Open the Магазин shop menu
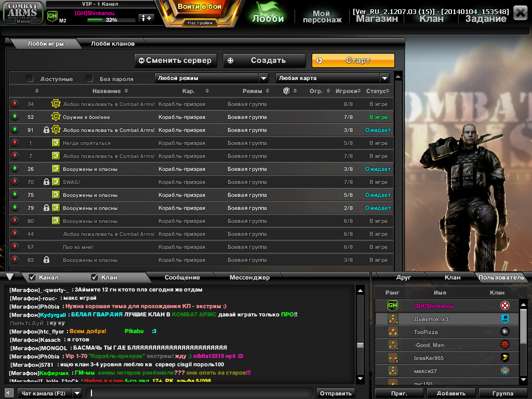This screenshot has height=399, width=532. [377, 19]
